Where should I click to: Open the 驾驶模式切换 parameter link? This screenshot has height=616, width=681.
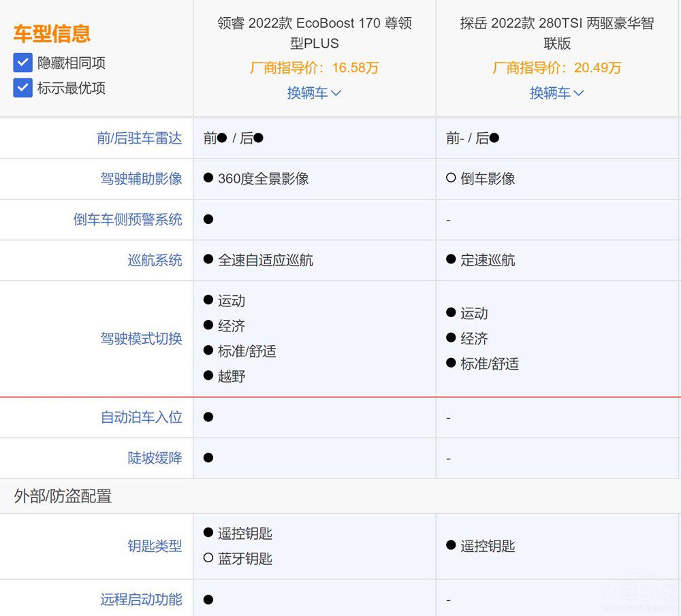(x=142, y=338)
